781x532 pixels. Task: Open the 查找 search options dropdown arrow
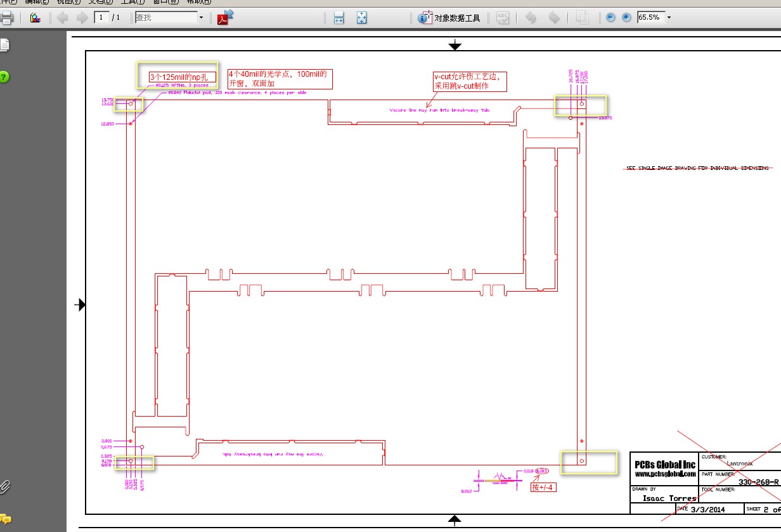coord(202,18)
